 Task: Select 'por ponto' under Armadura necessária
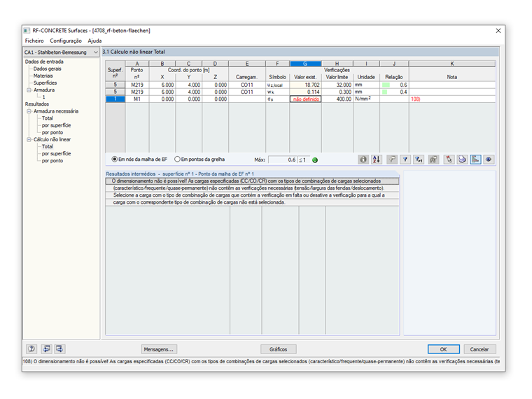[52, 133]
